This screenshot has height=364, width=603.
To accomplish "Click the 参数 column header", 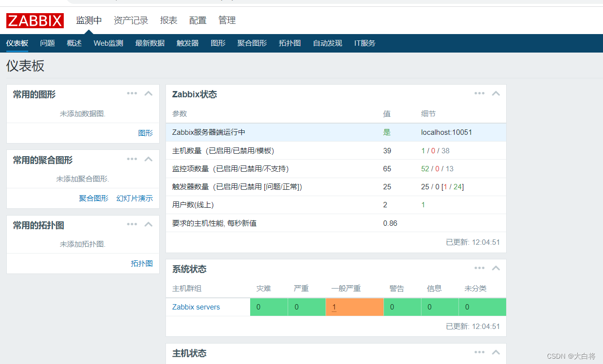I will click(180, 113).
